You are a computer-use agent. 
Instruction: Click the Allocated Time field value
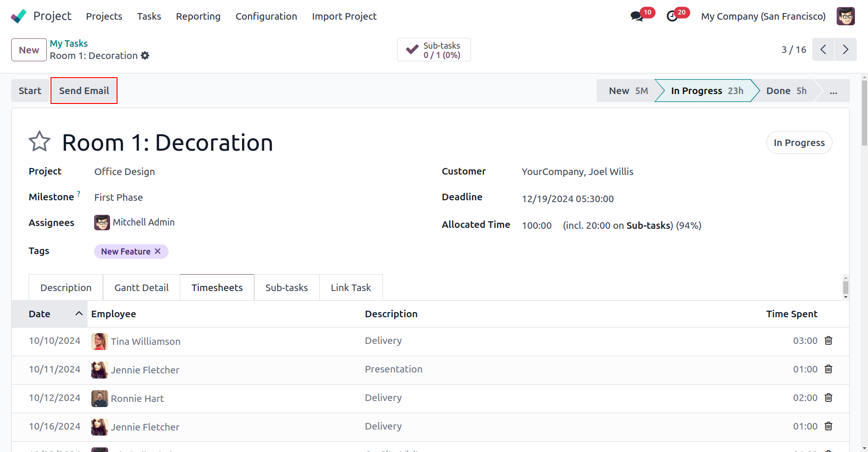tap(537, 226)
